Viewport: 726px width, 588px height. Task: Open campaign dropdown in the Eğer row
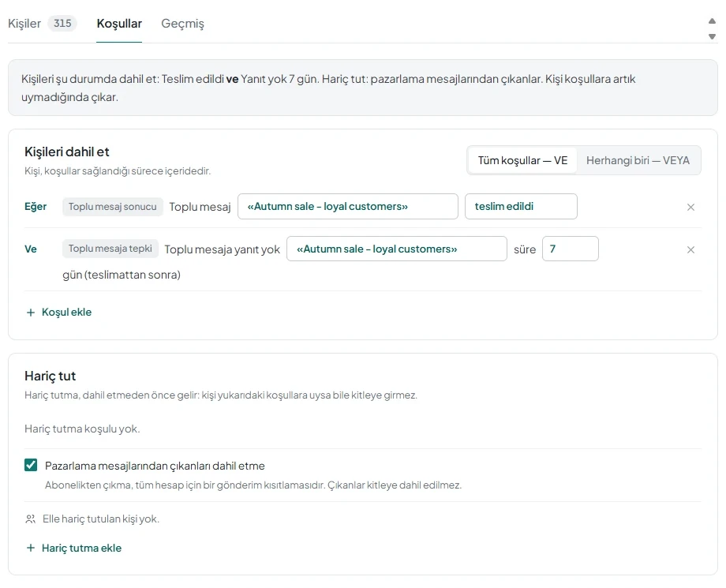[x=348, y=207]
